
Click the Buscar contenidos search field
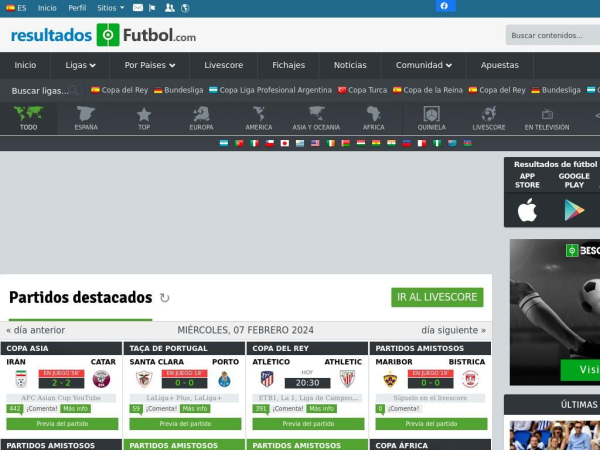(553, 35)
